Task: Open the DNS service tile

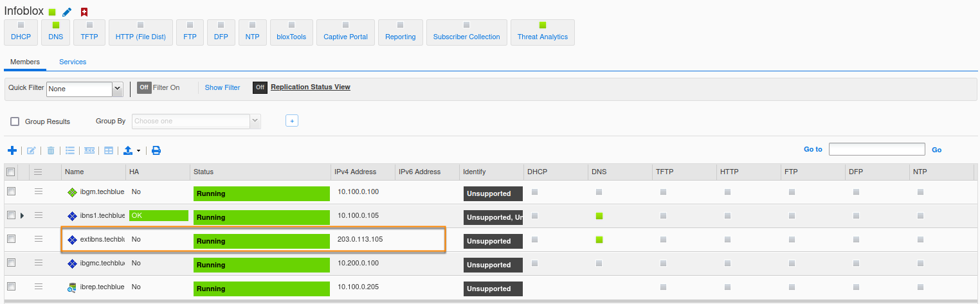Action: click(55, 32)
